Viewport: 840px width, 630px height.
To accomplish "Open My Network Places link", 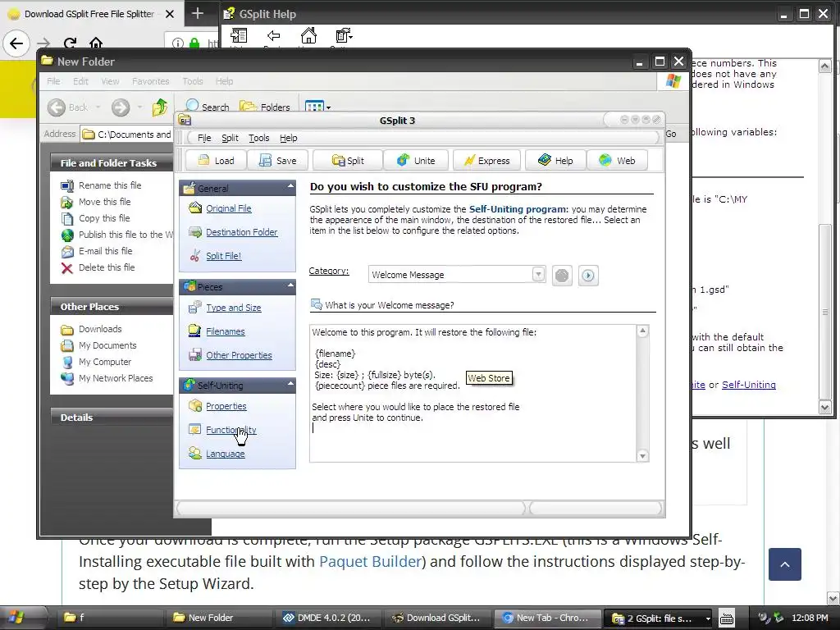I will click(x=116, y=378).
